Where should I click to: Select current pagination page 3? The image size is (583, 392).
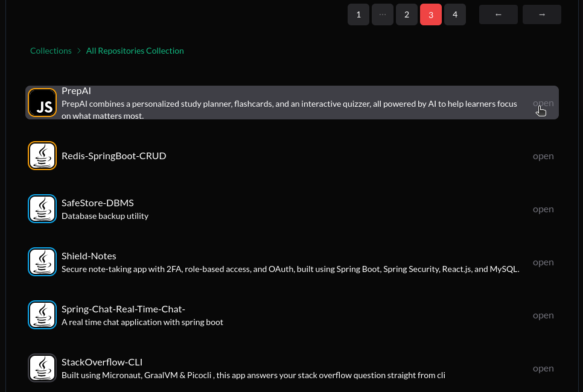click(431, 14)
